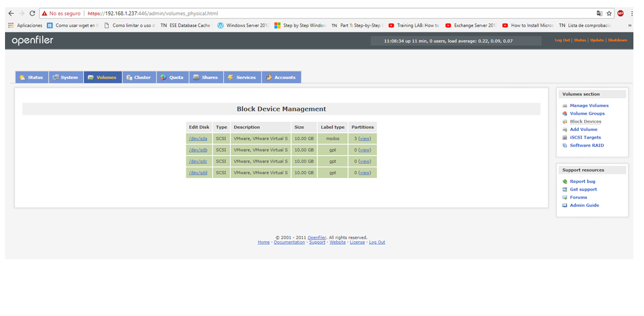Switch to the Status tab

(x=32, y=77)
